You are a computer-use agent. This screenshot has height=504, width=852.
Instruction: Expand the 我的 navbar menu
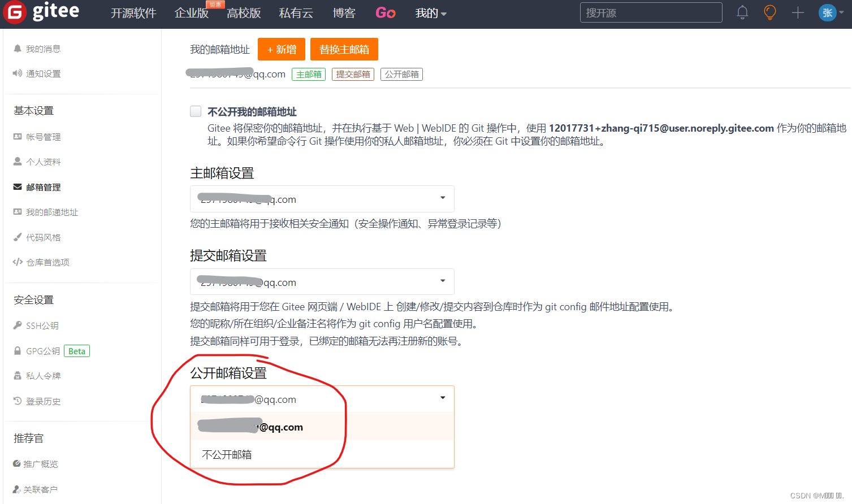431,13
